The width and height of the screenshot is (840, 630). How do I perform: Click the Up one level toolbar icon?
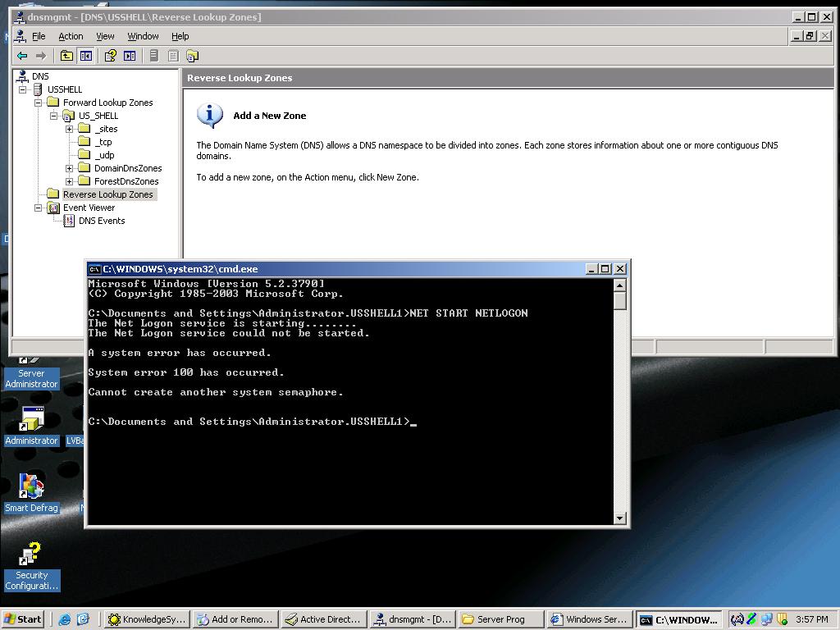click(66, 55)
